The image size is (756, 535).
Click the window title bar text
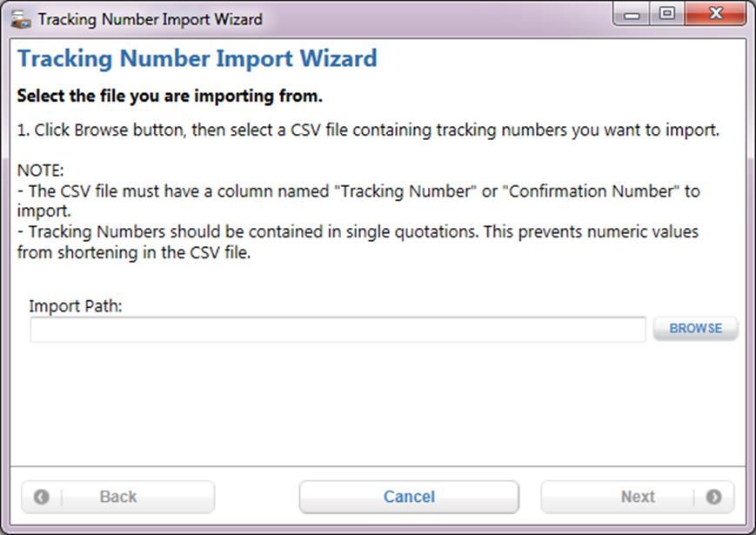(x=150, y=19)
